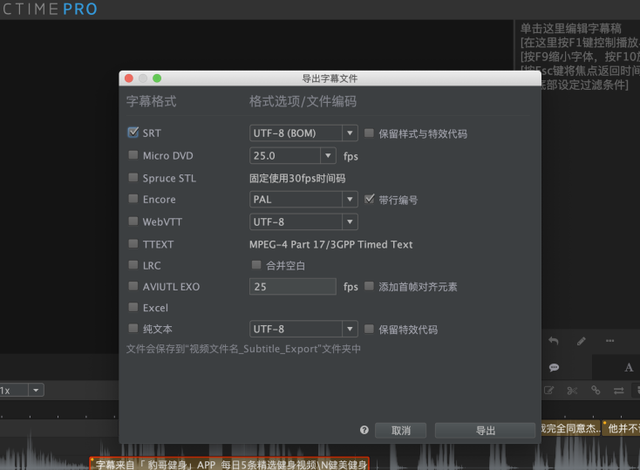The image size is (640, 470).
Task: Toggle the 合并空白 checkbox
Action: pyautogui.click(x=256, y=265)
